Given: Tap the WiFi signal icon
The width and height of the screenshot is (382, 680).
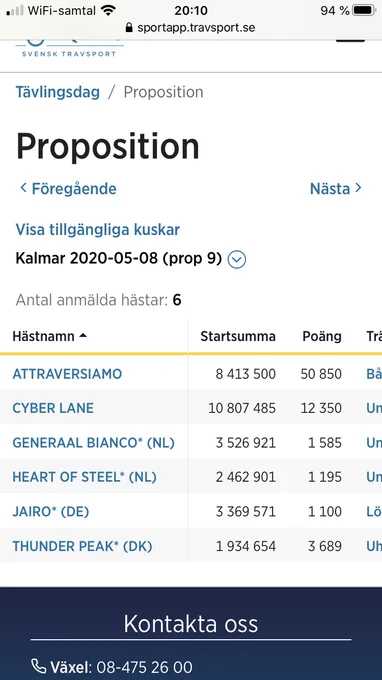Looking at the screenshot, I should pyautogui.click(x=108, y=10).
